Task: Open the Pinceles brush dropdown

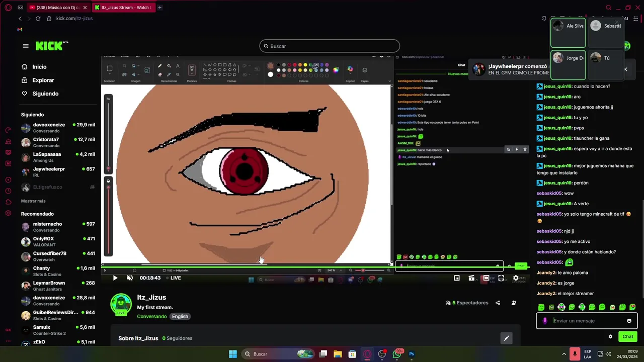Action: click(x=192, y=70)
